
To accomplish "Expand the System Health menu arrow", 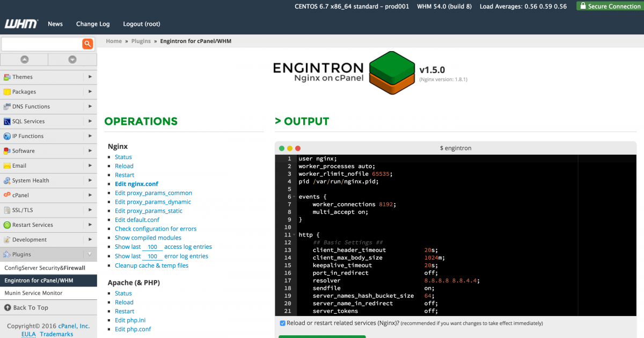I will (x=90, y=181).
